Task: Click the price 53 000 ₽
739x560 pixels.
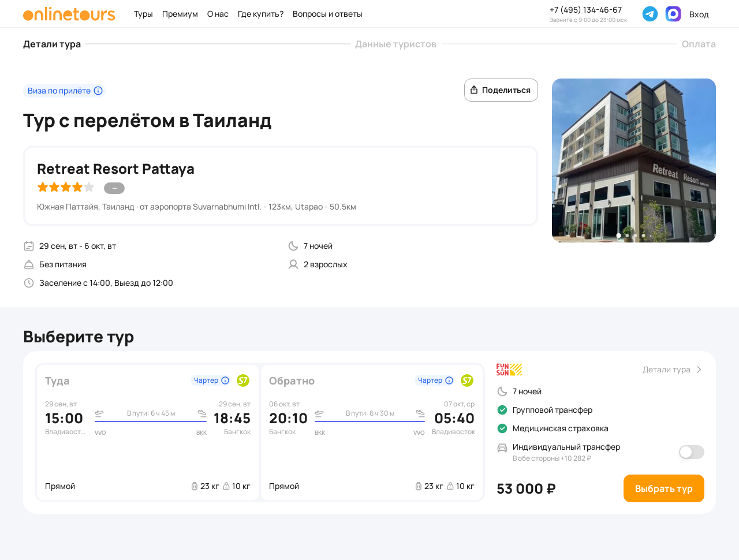Action: pyautogui.click(x=526, y=489)
